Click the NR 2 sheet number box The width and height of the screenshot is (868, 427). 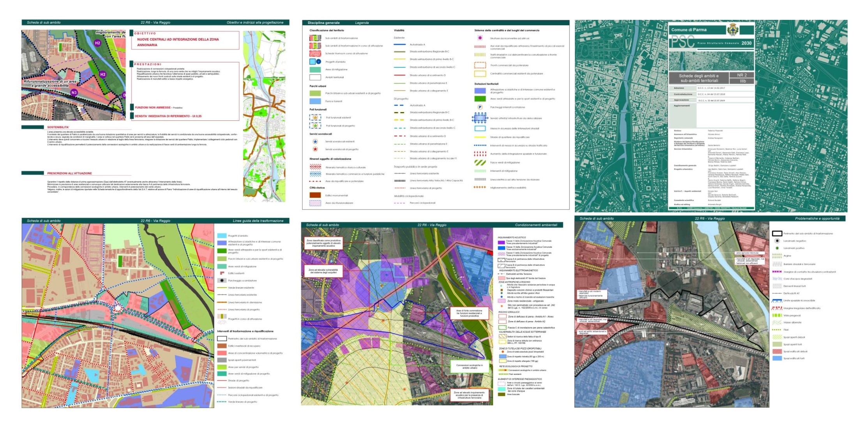(x=742, y=75)
